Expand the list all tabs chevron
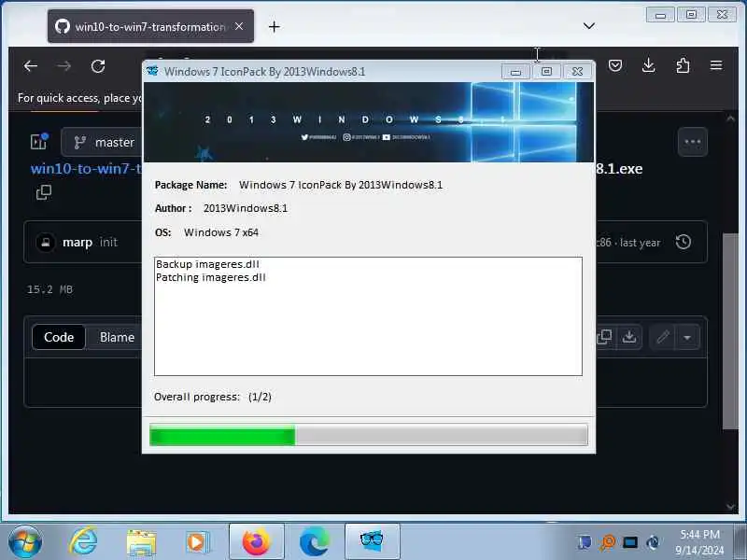The image size is (747, 560). click(589, 26)
